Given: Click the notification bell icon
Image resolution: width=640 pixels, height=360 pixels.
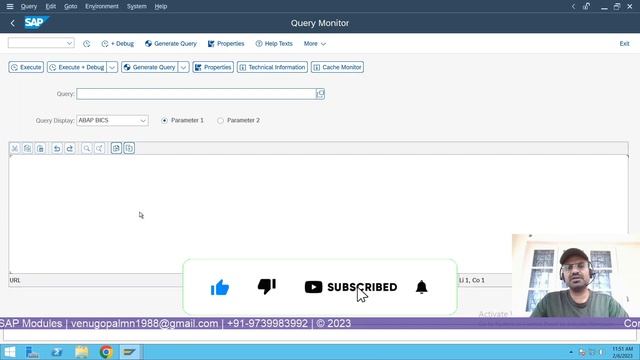Looking at the screenshot, I should coord(422,287).
